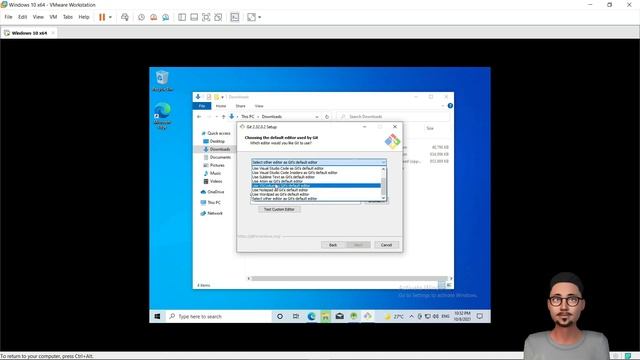This screenshot has height=360, width=640.
Task: Click the File tab in File Explorer
Action: pyautogui.click(x=202, y=106)
